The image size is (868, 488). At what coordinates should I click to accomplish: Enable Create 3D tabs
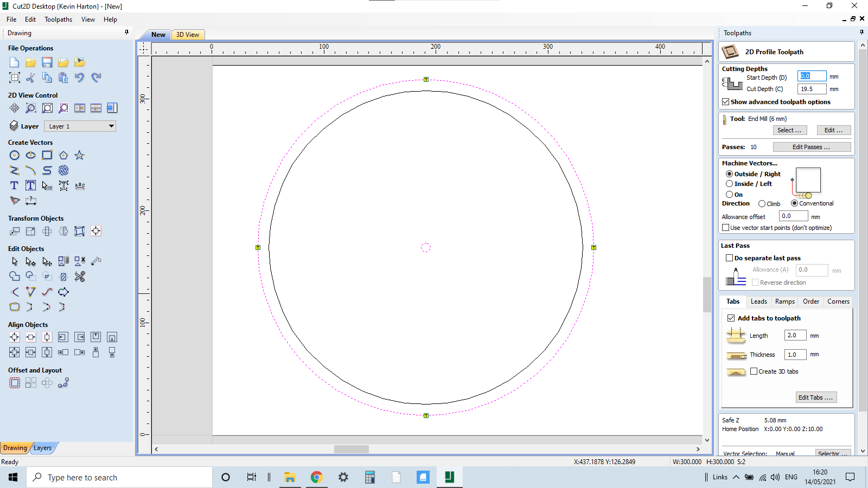point(754,371)
